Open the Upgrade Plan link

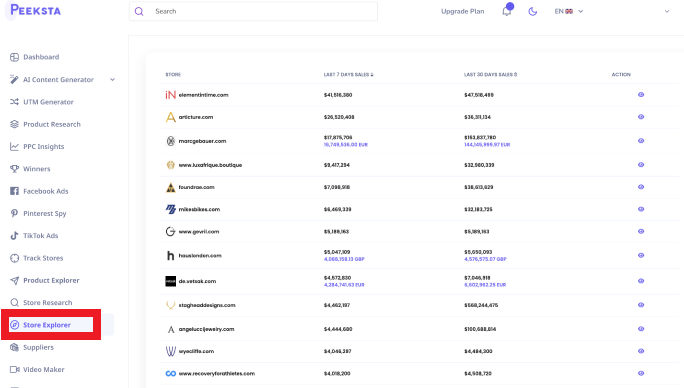pyautogui.click(x=462, y=11)
